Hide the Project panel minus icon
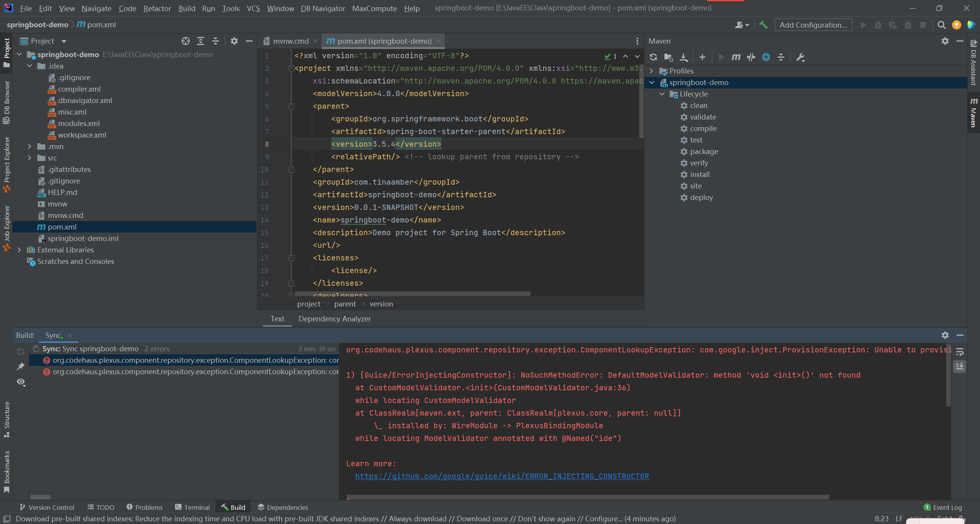Image resolution: width=980 pixels, height=524 pixels. (249, 41)
